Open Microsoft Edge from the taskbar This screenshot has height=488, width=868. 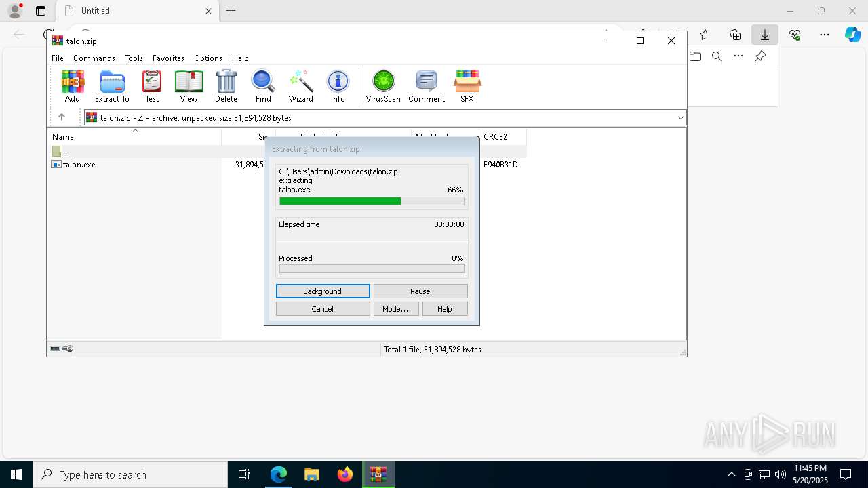(x=279, y=474)
